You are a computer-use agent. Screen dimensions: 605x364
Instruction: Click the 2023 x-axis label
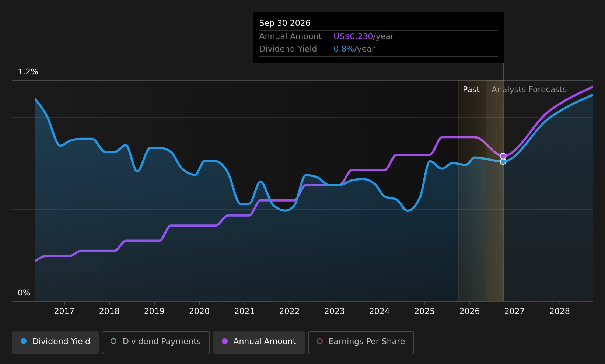(335, 311)
